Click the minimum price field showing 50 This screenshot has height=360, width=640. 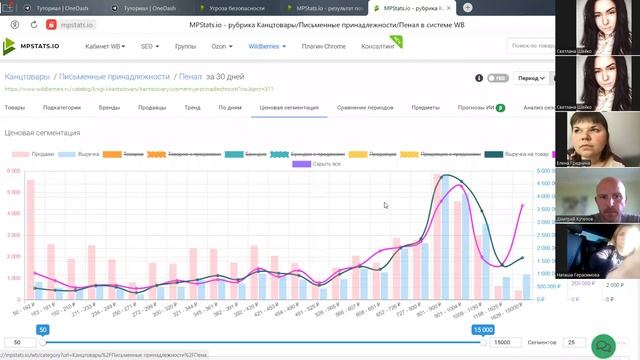pos(20,342)
